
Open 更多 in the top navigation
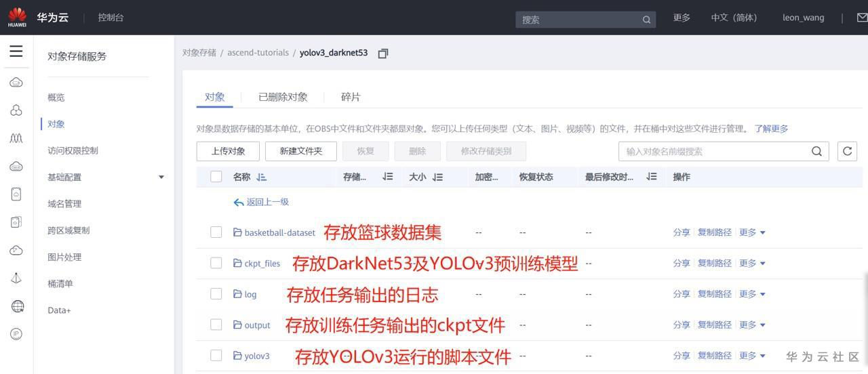tap(682, 18)
